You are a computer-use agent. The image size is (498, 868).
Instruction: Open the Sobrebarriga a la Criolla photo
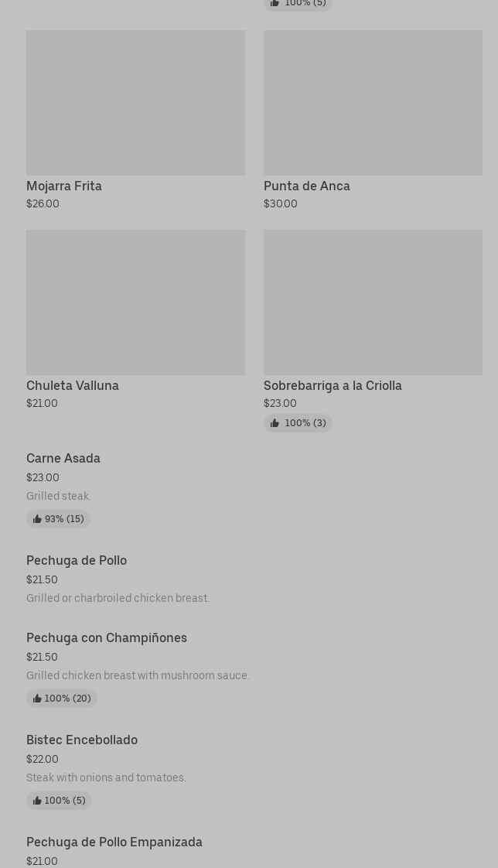(x=373, y=302)
